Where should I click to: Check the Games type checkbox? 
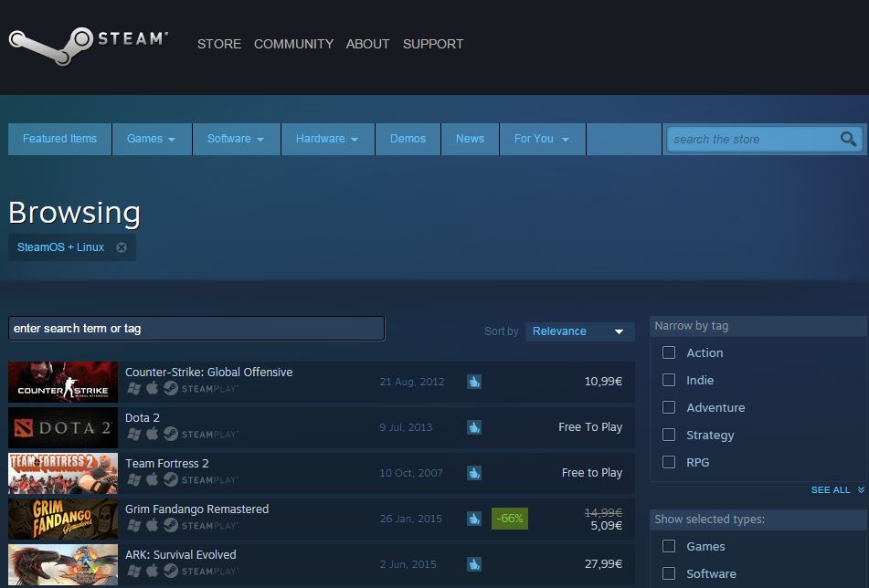tap(669, 546)
